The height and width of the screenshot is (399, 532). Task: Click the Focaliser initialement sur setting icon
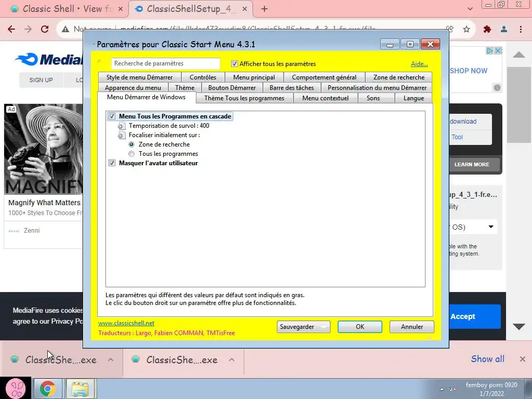122,136
